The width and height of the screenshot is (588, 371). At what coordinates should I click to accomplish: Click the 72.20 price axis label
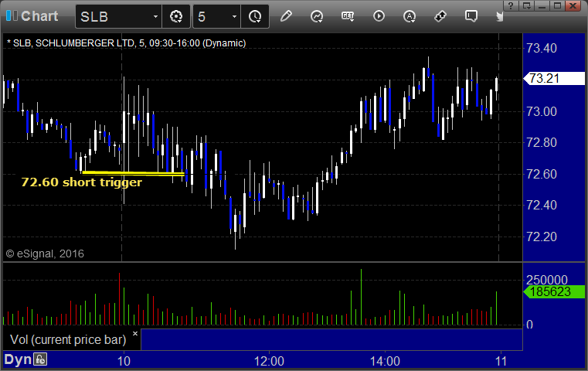(542, 237)
